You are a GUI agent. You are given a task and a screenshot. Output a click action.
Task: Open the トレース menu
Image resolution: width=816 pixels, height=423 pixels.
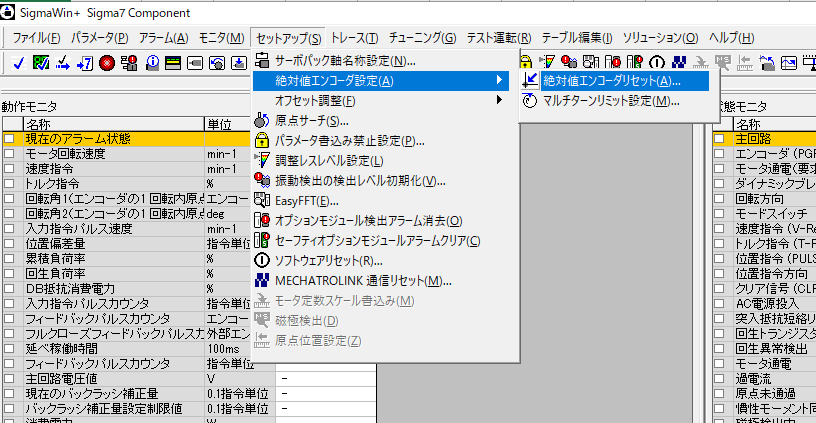354,38
